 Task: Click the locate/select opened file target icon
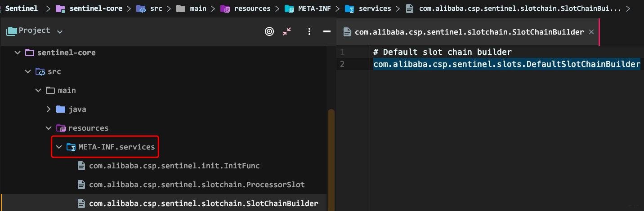click(269, 31)
